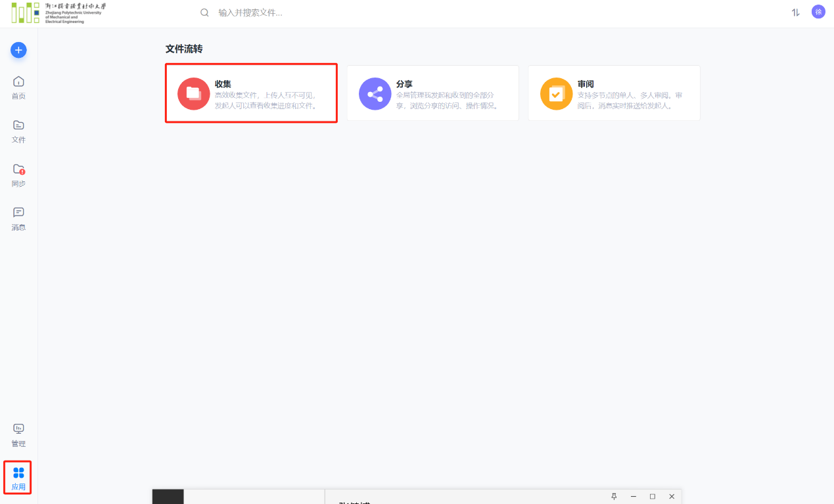Click the Zhejiang Polytechnic University logo
The height and width of the screenshot is (504, 834).
point(58,13)
